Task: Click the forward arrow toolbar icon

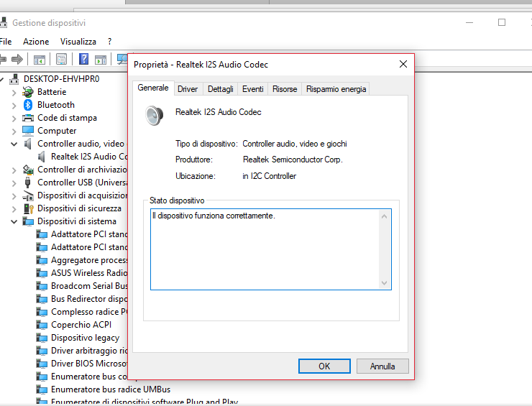Action: (17, 60)
